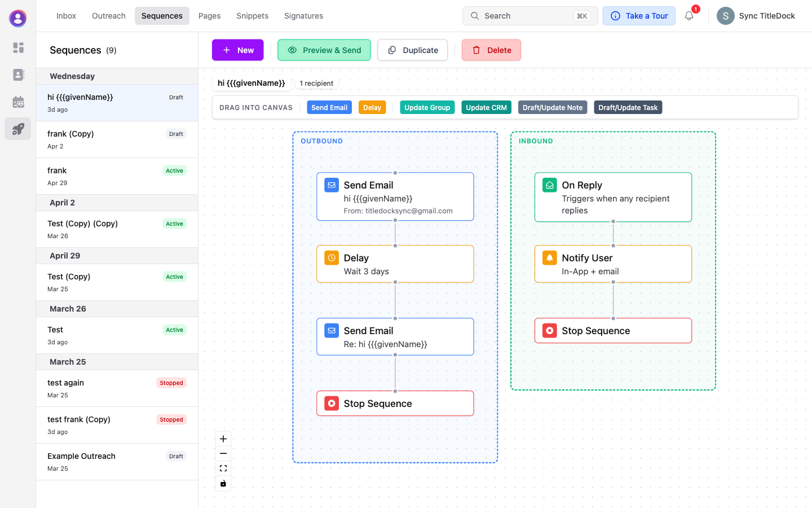The image size is (812, 508).
Task: Click the app logo avatar at the sidebar top
Action: pyautogui.click(x=18, y=18)
